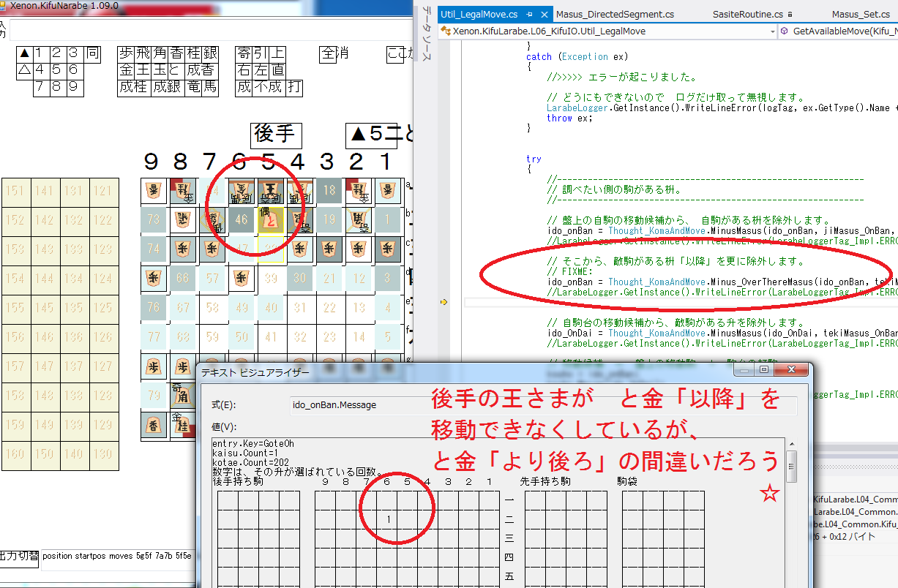Click the 打 drop button
Screen dimensions: 898x588
(x=294, y=88)
